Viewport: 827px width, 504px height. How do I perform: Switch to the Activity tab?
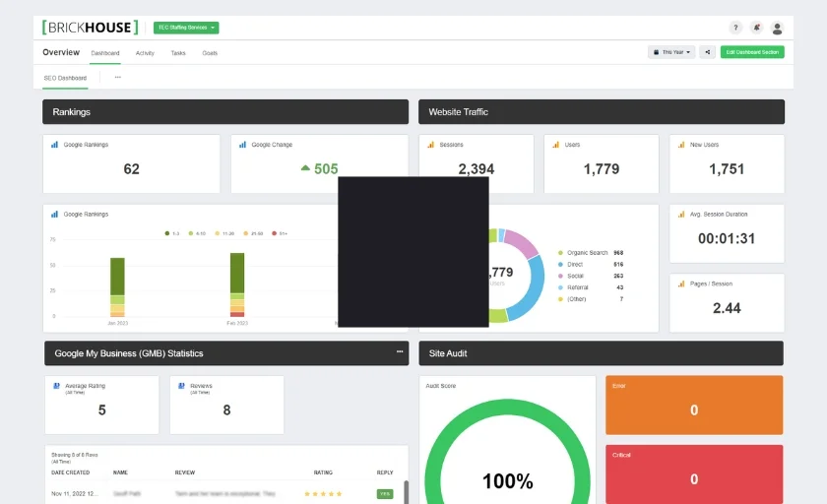coord(145,53)
